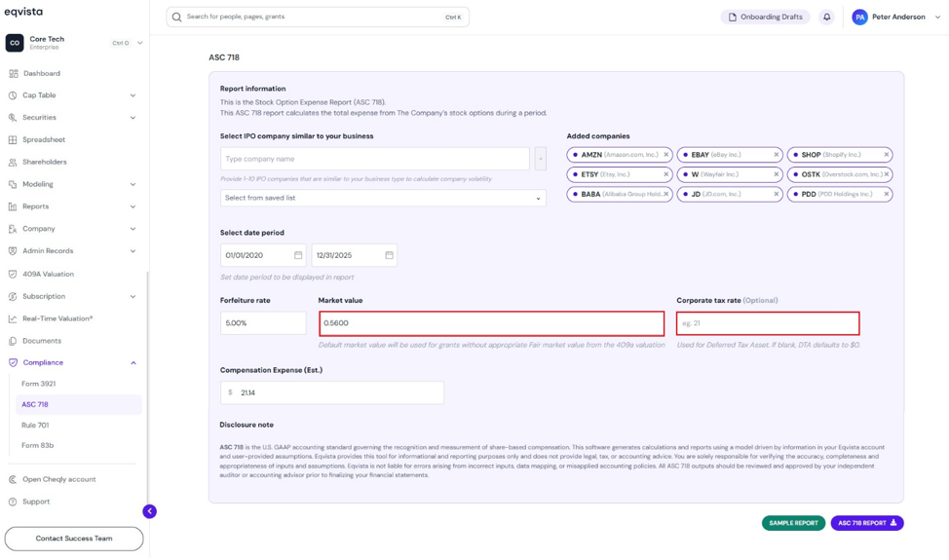
Task: Click the Corporate tax rate field
Action: (x=768, y=323)
